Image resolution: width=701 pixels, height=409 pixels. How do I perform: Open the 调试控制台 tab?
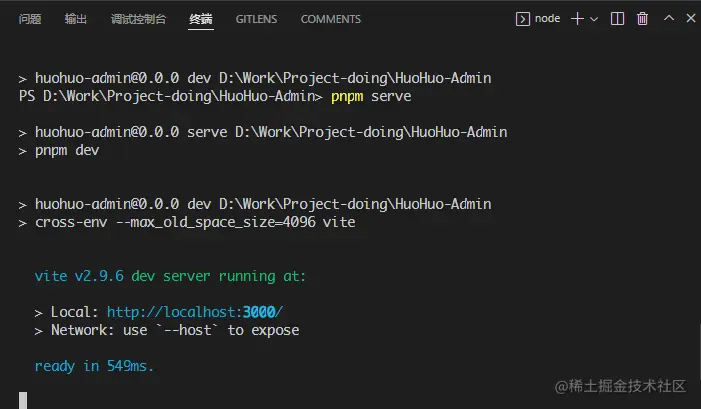pyautogui.click(x=139, y=19)
